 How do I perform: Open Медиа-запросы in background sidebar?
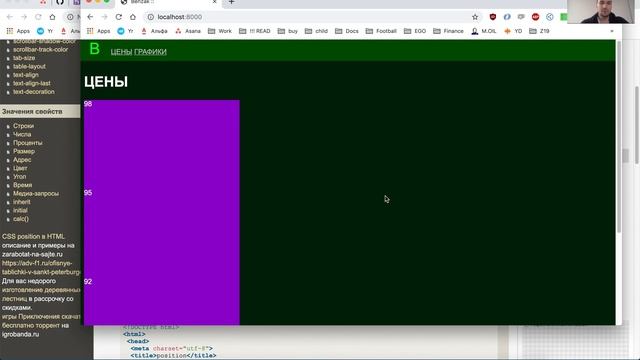[36, 193]
